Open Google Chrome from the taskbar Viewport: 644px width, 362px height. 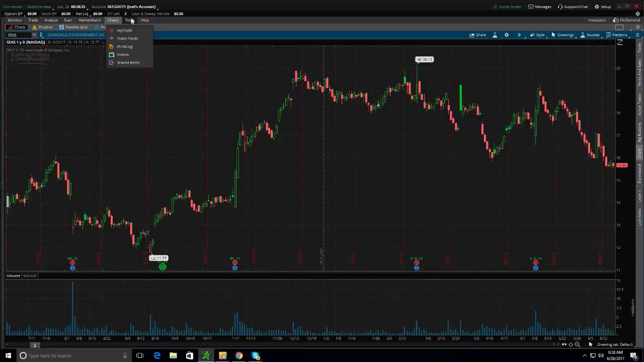click(239, 355)
